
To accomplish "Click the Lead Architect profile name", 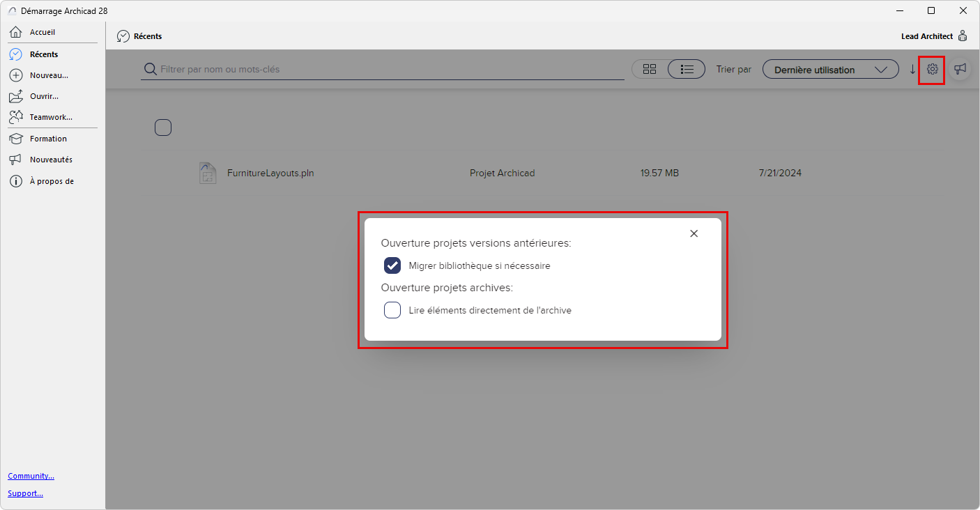I will [x=926, y=36].
